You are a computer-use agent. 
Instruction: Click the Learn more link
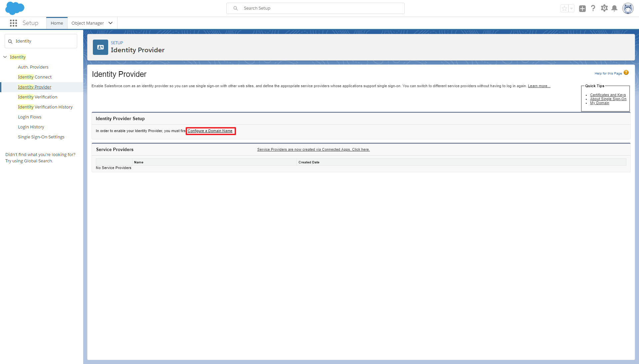(539, 86)
